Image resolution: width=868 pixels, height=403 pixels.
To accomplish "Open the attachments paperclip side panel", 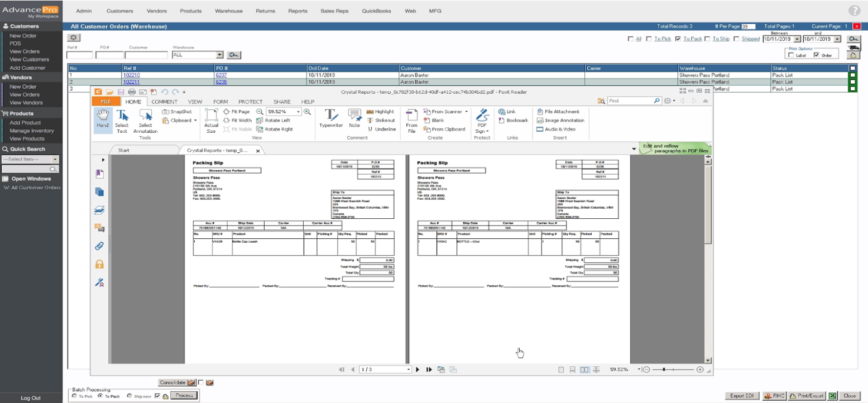I will click(x=99, y=246).
